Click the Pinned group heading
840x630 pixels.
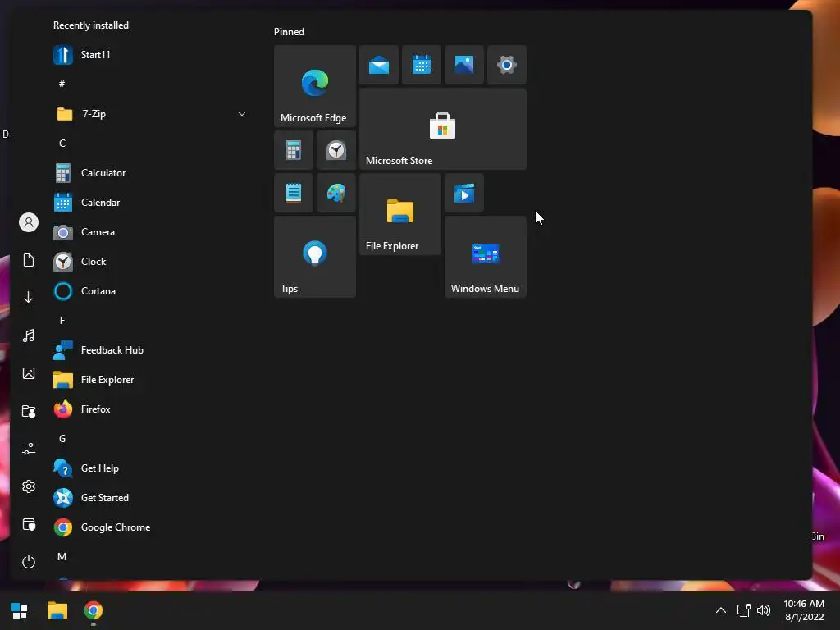pyautogui.click(x=289, y=32)
